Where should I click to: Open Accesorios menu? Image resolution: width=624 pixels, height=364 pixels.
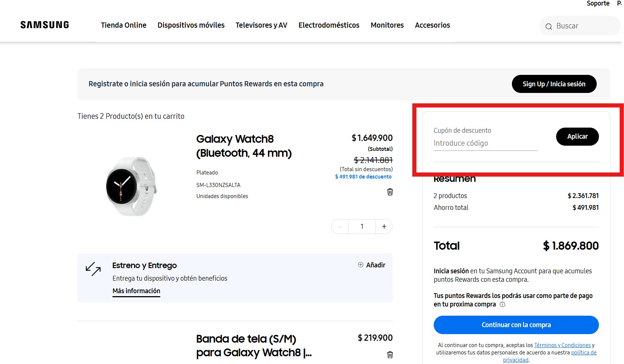(x=432, y=25)
